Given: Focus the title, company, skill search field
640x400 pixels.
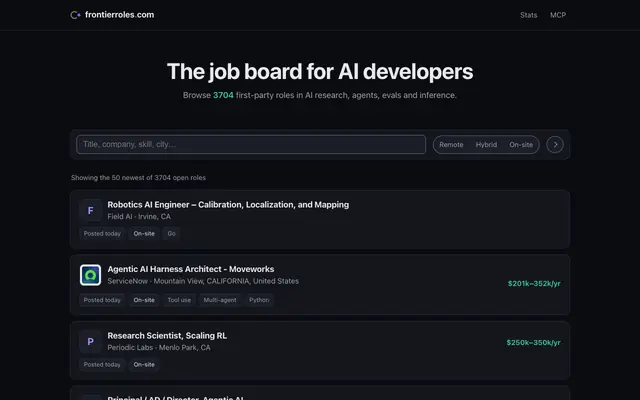Looking at the screenshot, I should click(x=251, y=144).
